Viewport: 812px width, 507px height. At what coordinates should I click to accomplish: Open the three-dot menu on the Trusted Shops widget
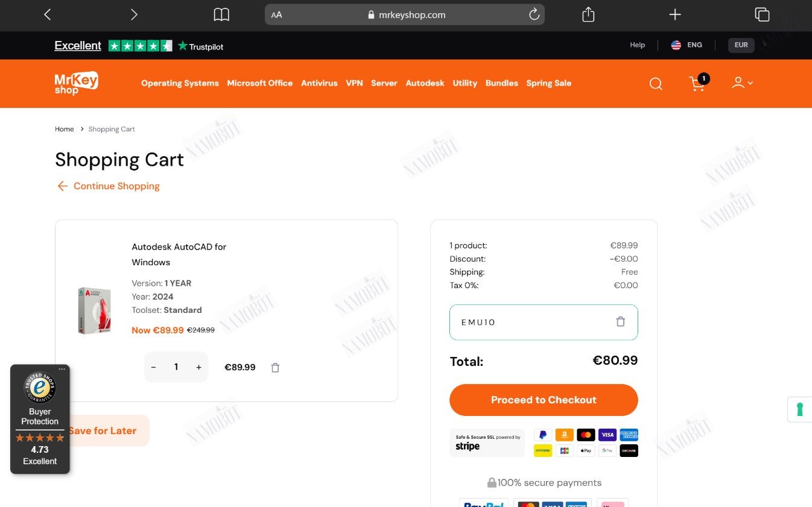tap(62, 369)
